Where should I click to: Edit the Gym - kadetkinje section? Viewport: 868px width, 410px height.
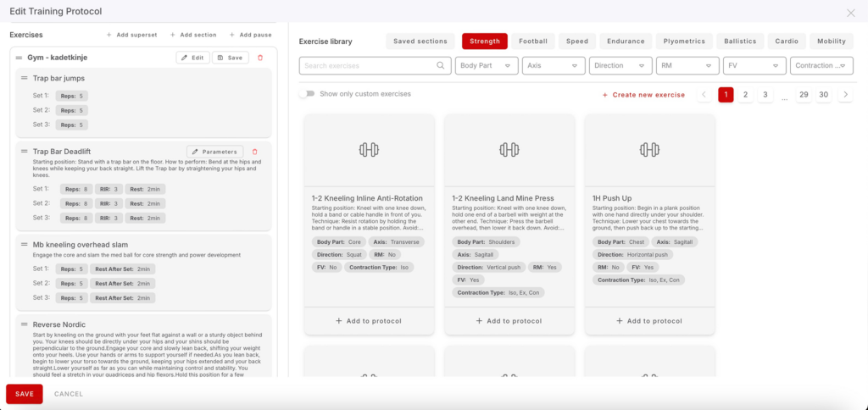tap(192, 58)
